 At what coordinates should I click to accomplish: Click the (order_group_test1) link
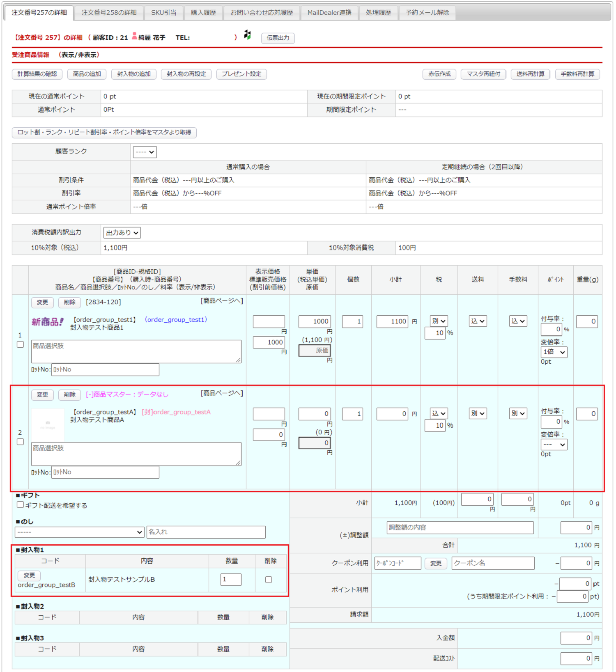pyautogui.click(x=176, y=320)
